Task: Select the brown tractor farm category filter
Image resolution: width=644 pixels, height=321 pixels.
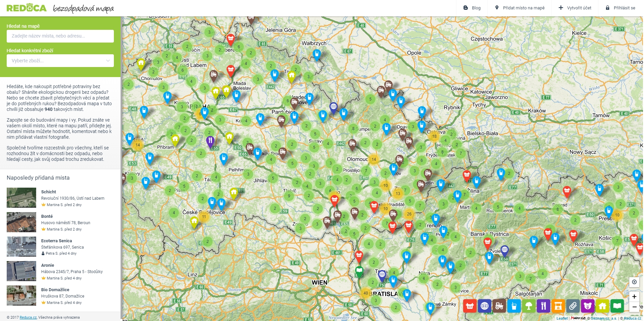Action: tap(499, 306)
